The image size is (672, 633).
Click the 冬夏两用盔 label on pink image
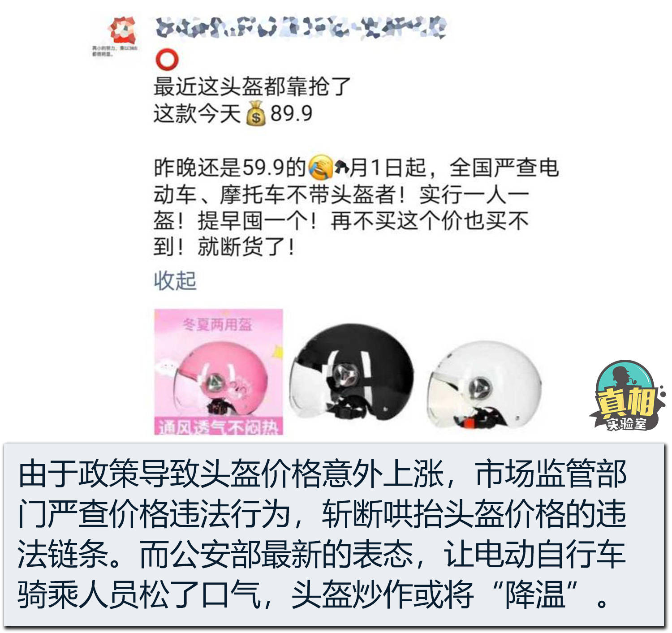coord(217,324)
